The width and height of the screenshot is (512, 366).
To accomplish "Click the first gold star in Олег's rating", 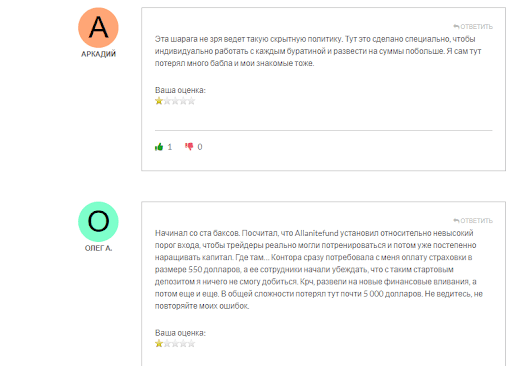I will 159,344.
